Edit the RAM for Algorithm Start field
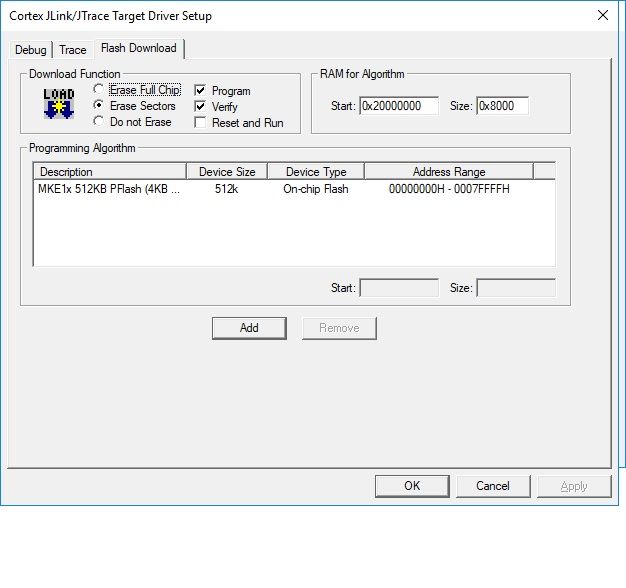The image size is (626, 588). click(x=399, y=106)
